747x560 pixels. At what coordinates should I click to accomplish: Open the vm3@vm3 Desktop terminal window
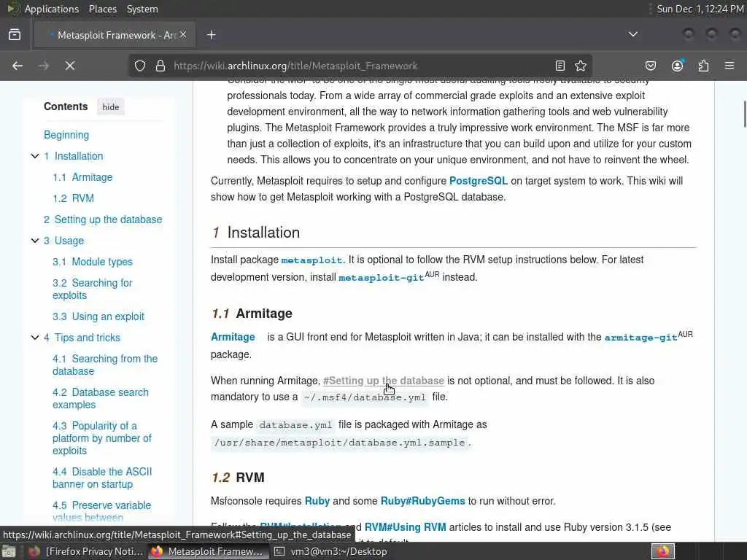point(331,551)
